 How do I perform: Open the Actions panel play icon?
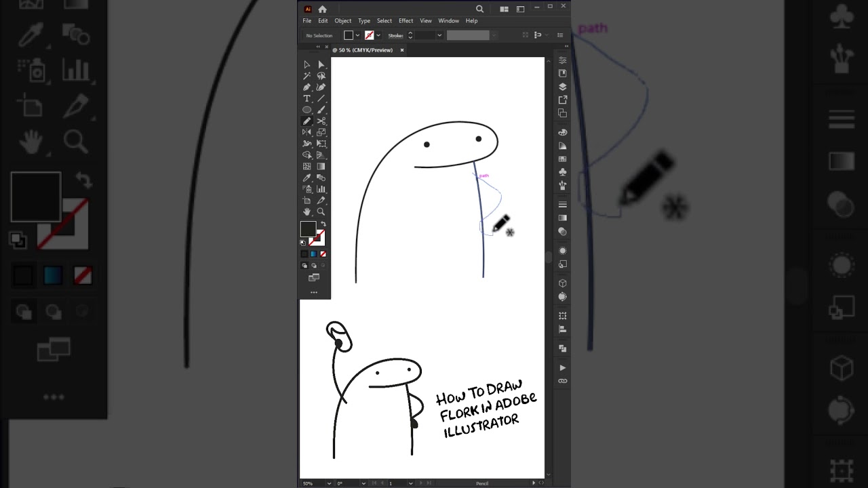[562, 367]
